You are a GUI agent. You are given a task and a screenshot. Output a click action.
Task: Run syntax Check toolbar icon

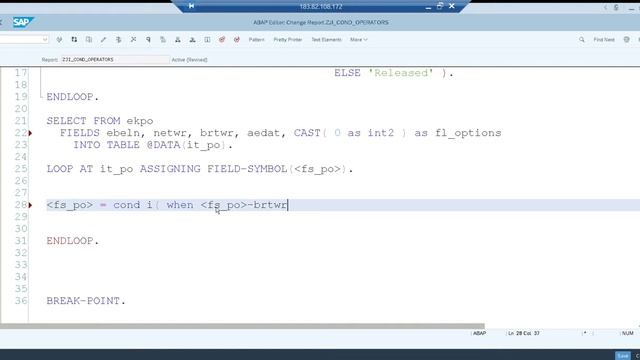coord(118,40)
